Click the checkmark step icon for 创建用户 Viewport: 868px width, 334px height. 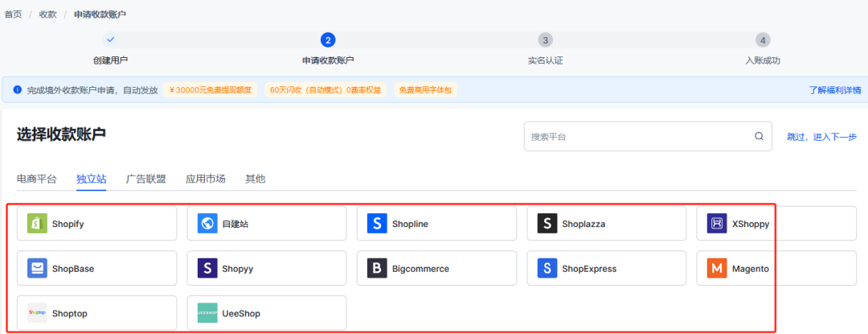pyautogui.click(x=111, y=40)
